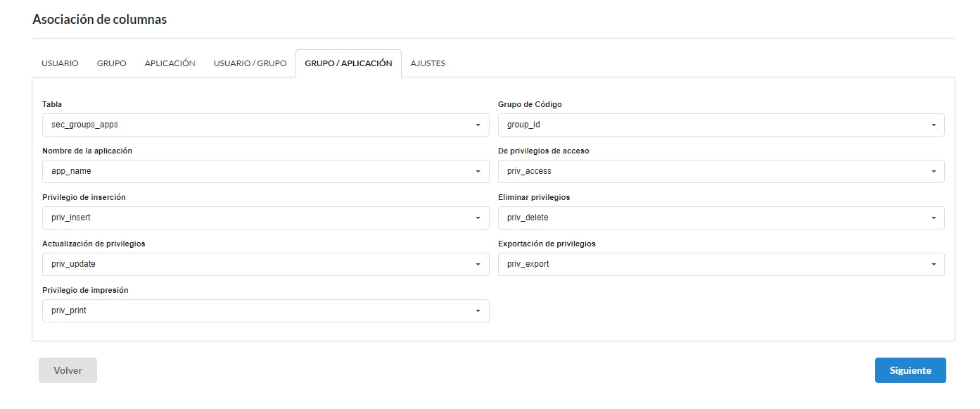Viewport: 980px width, 409px height.
Task: Open the Tabla dropdown showing sec_groups_apps
Action: pos(266,125)
